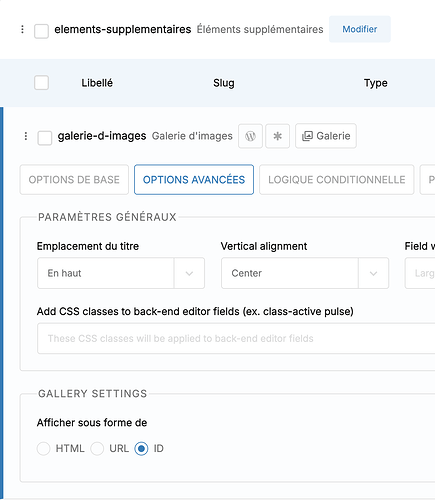Open galerie-d-images row three-dot handle

pyautogui.click(x=26, y=136)
